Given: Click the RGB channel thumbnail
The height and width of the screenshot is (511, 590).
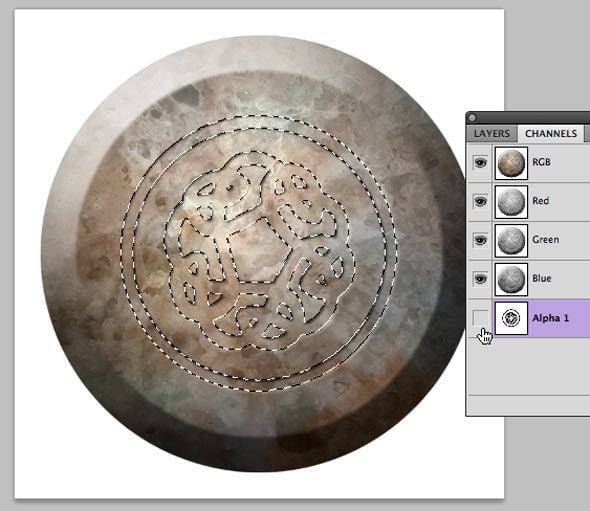Looking at the screenshot, I should [511, 163].
